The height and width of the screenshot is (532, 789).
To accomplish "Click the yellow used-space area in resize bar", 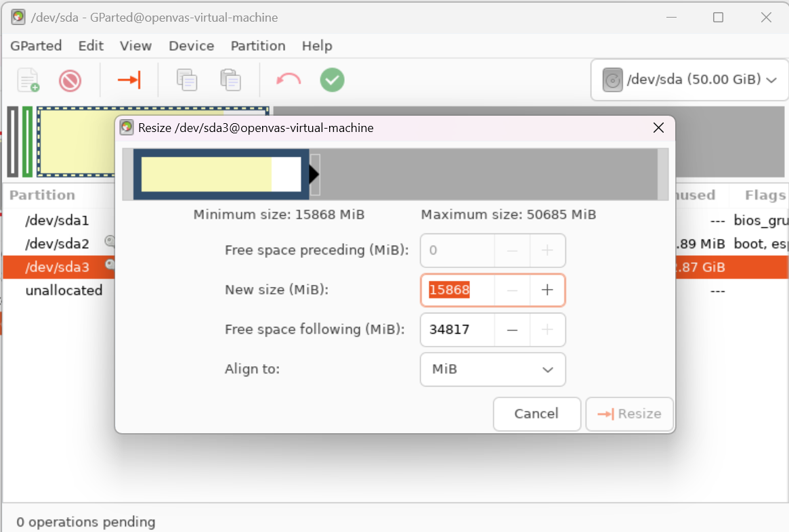I will [207, 174].
